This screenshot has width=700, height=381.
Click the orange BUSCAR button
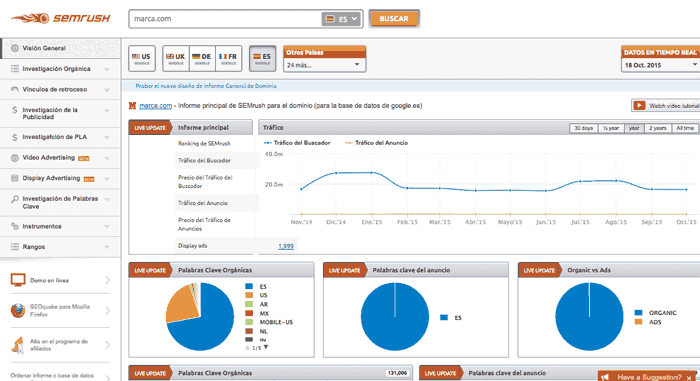click(x=394, y=19)
